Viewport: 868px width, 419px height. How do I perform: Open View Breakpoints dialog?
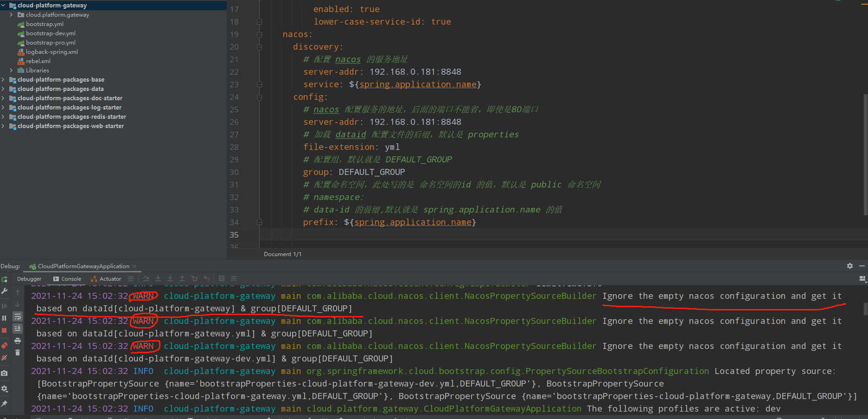pos(4,346)
